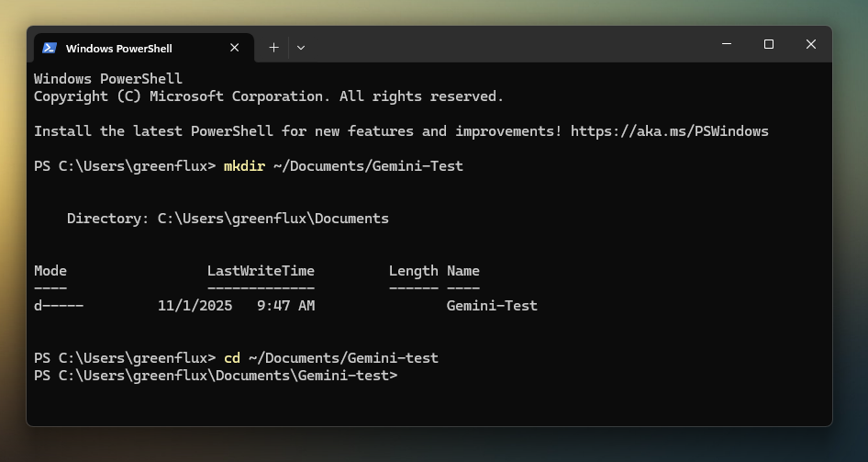This screenshot has height=462, width=868.
Task: Minimize the terminal window
Action: [x=727, y=44]
